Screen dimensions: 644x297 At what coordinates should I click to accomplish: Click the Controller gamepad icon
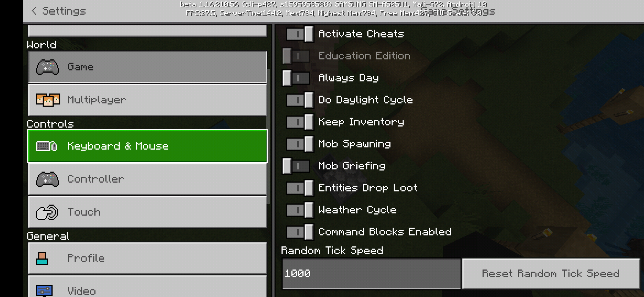click(48, 179)
